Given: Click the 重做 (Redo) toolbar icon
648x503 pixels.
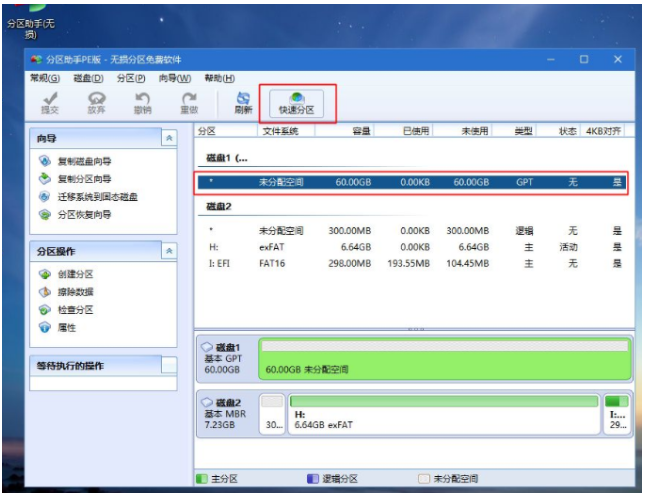Looking at the screenshot, I should pos(188,103).
